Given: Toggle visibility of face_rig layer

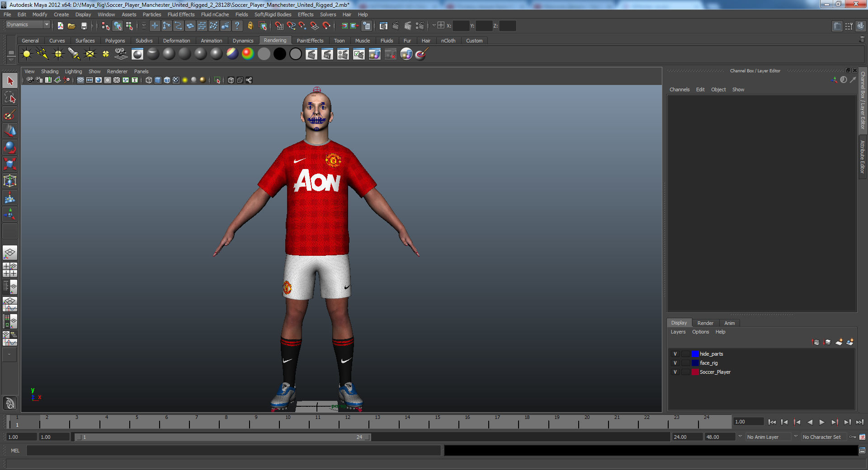Looking at the screenshot, I should [x=675, y=363].
